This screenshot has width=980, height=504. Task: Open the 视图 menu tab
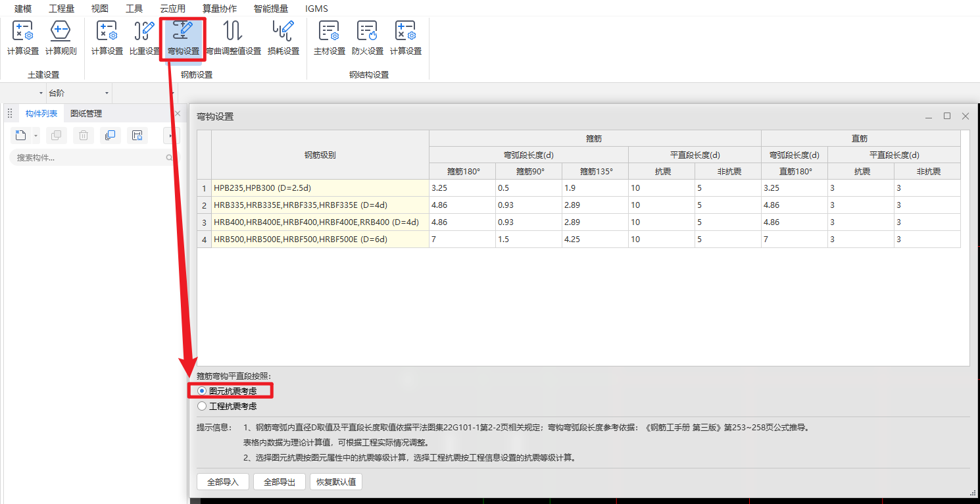tap(99, 9)
